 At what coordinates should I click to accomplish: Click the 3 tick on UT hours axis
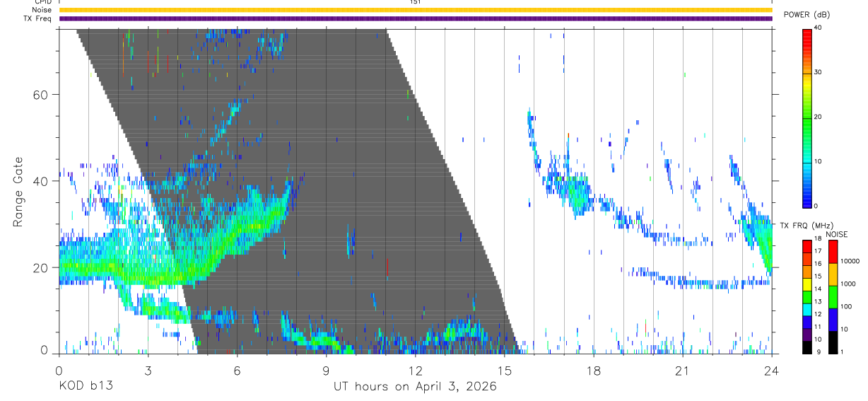pos(148,371)
